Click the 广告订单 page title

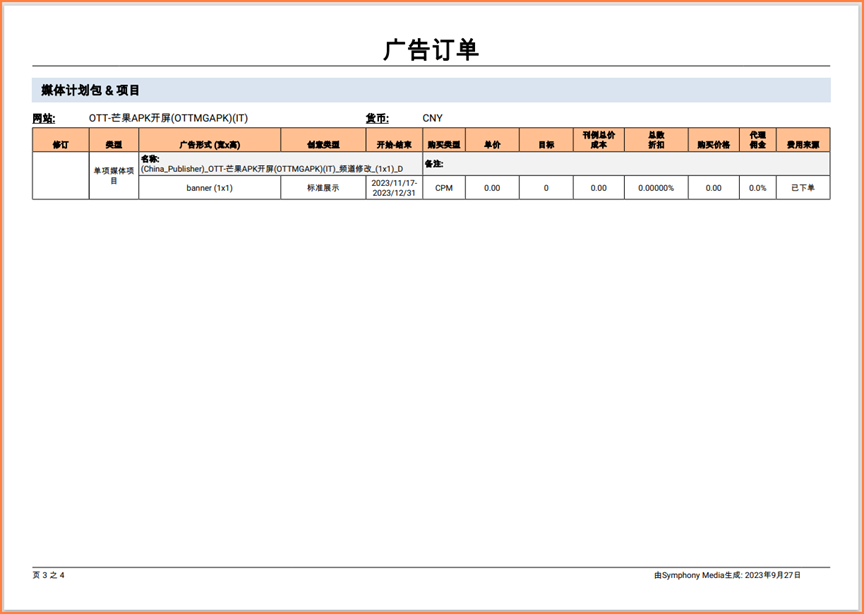[431, 50]
